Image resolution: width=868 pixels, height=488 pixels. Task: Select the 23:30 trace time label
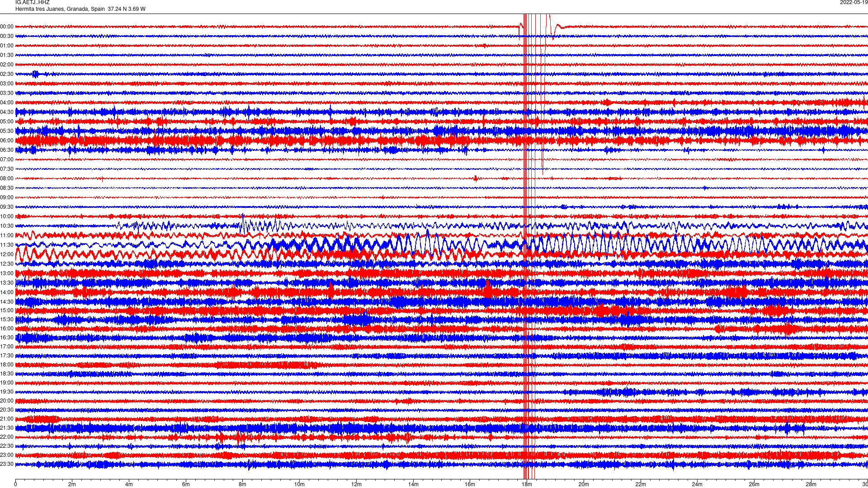[x=7, y=464]
